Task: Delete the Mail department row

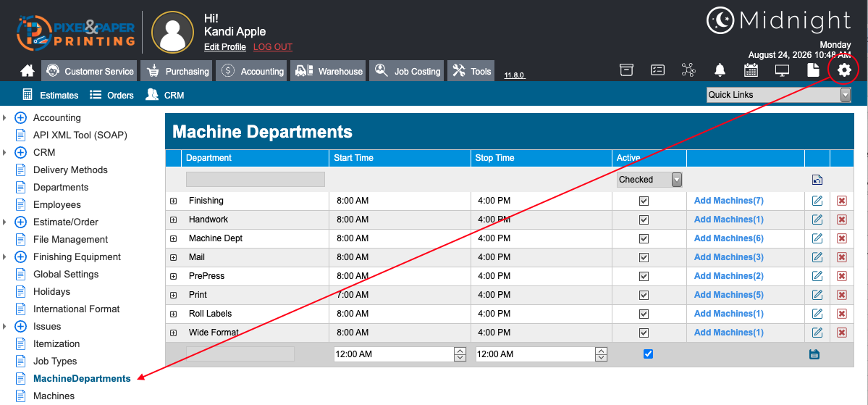Action: point(841,258)
